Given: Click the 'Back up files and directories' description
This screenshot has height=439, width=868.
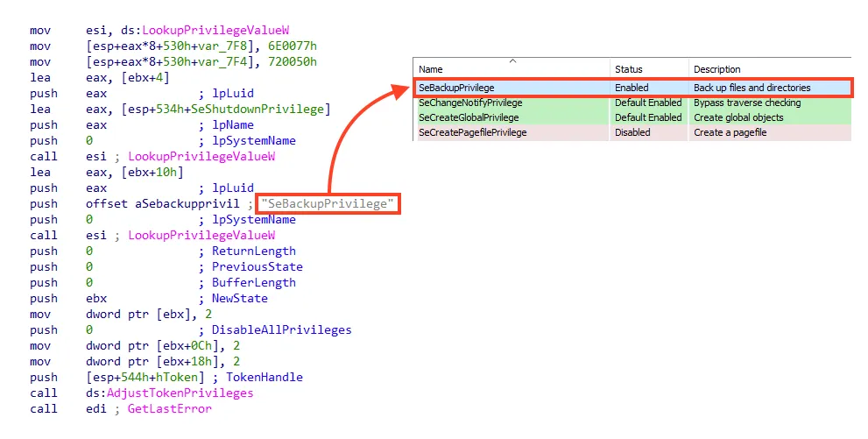Looking at the screenshot, I should tap(752, 88).
